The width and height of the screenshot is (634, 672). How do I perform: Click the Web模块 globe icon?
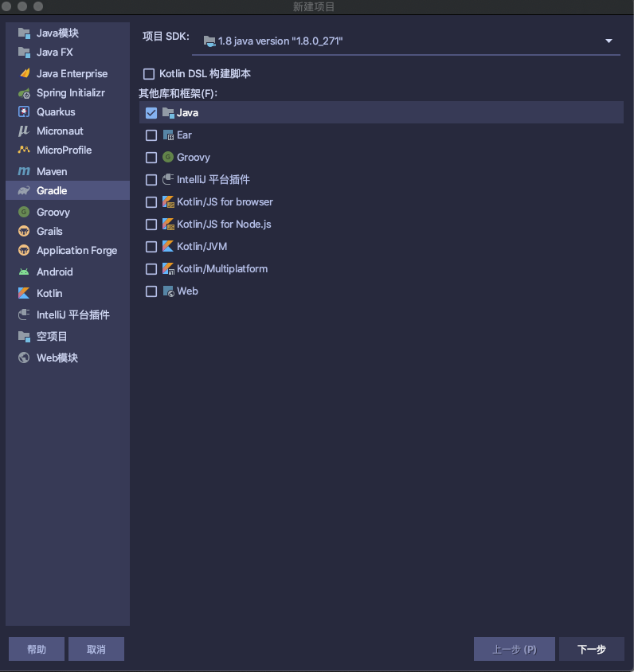(24, 357)
